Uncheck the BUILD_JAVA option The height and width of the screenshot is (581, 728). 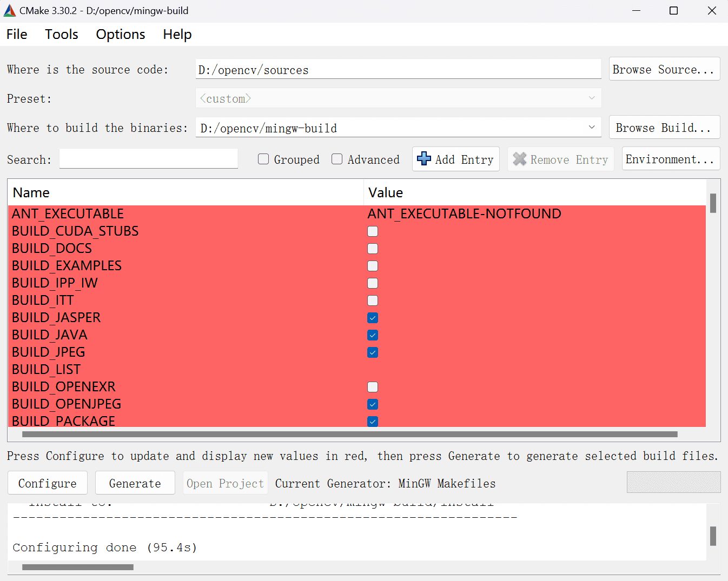(373, 335)
